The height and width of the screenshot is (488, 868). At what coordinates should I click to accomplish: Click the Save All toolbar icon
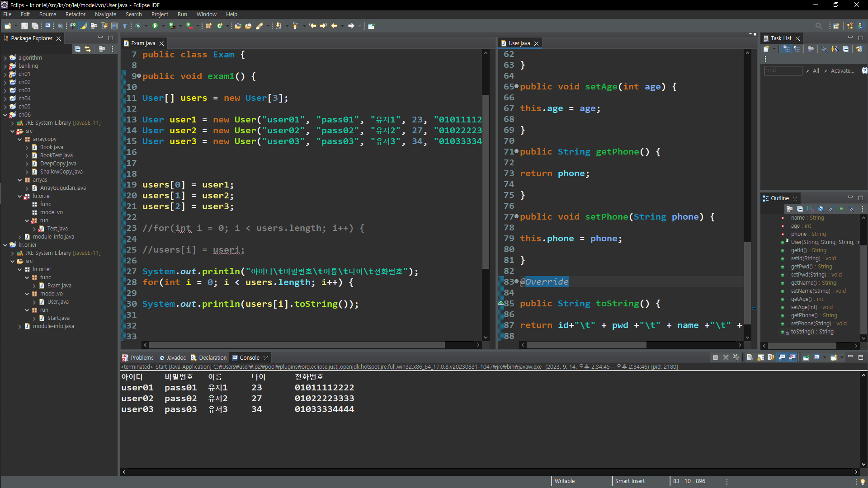35,26
